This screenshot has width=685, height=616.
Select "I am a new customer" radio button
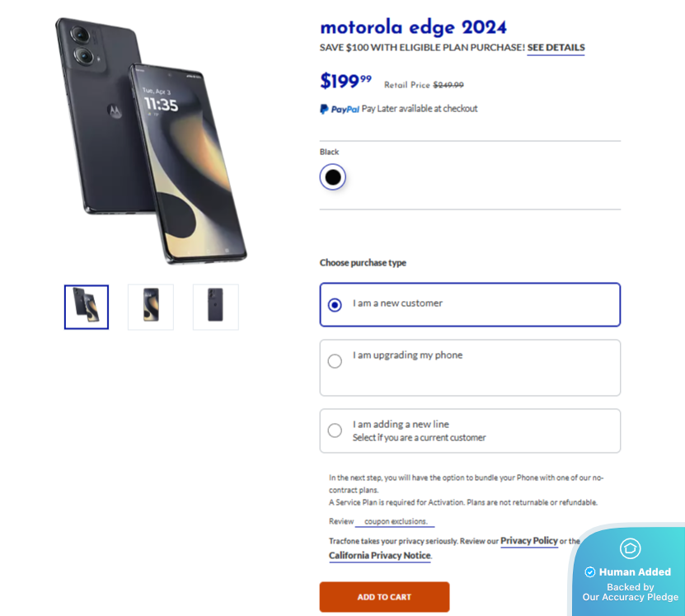click(335, 305)
